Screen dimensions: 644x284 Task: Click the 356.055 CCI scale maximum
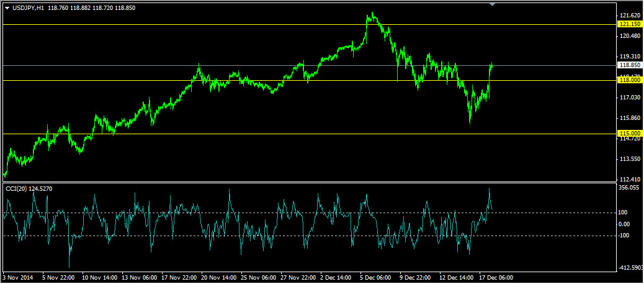coord(630,188)
